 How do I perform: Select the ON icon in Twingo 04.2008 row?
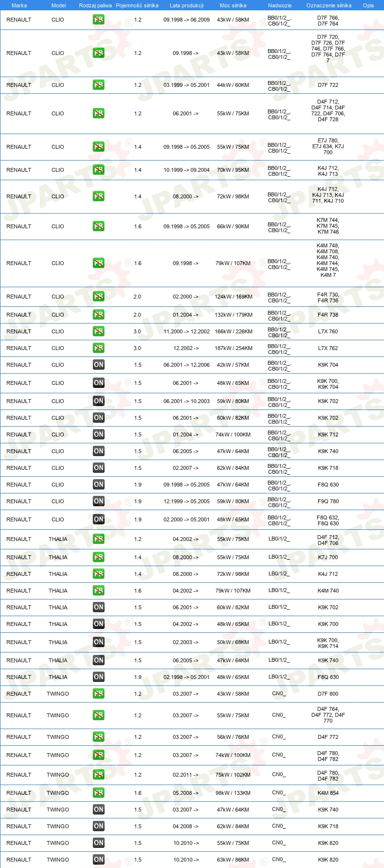(99, 826)
